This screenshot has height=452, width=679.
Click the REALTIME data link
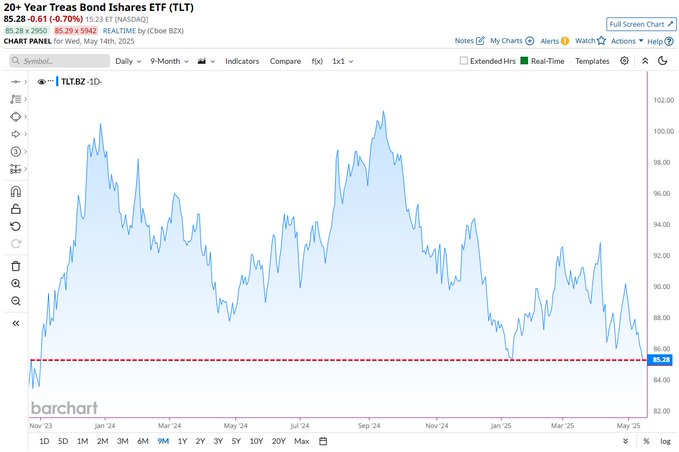point(119,31)
